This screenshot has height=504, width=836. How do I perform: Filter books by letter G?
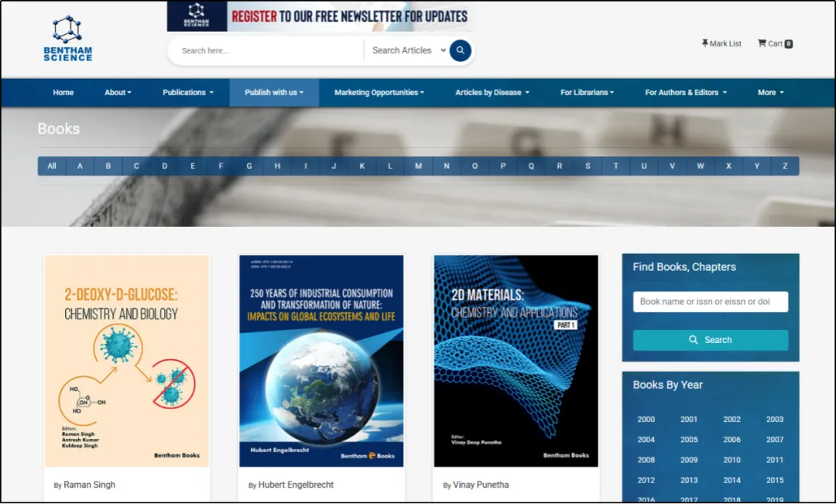pyautogui.click(x=249, y=166)
